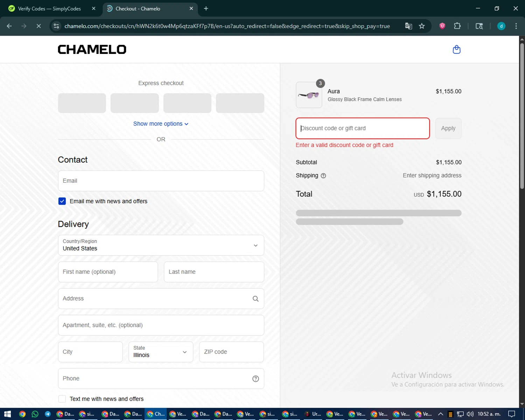
Task: Uncheck Email me with news and offers
Action: [62, 201]
